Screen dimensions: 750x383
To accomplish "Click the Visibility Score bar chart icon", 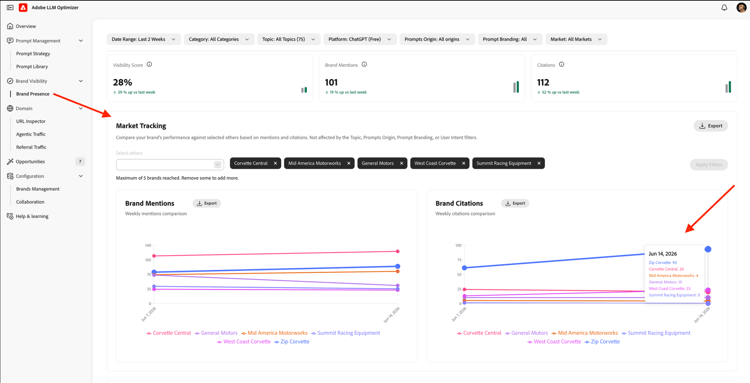I will [304, 89].
